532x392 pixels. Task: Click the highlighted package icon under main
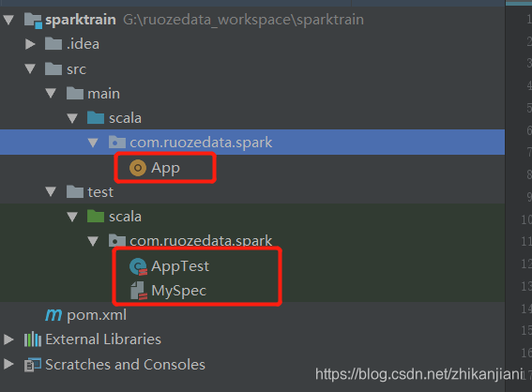[x=117, y=143]
